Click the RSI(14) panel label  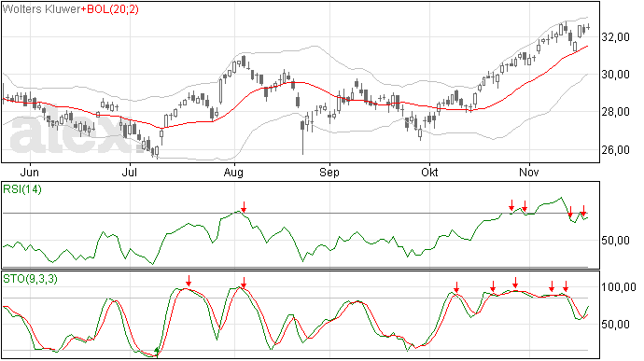tap(22, 189)
